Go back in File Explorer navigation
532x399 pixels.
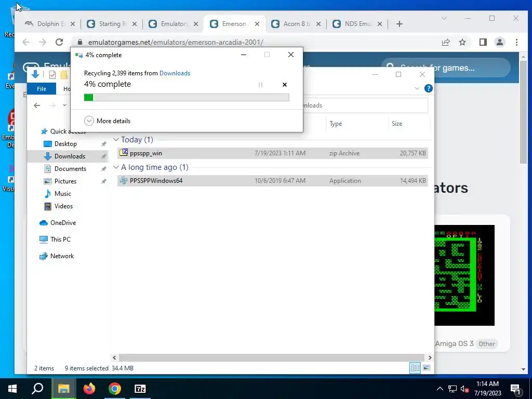[37, 105]
